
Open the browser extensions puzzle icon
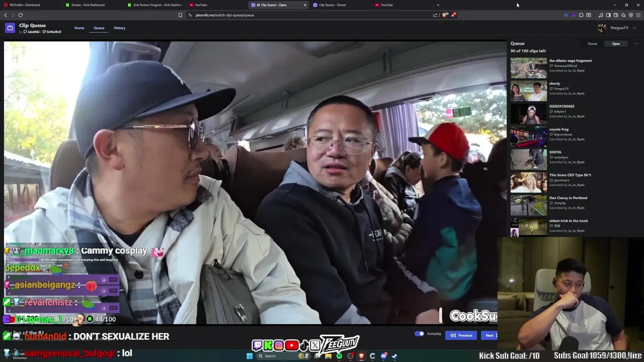581,15
